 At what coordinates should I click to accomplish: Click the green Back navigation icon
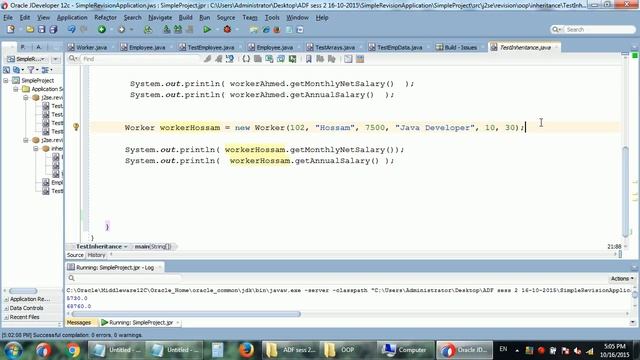point(102,29)
